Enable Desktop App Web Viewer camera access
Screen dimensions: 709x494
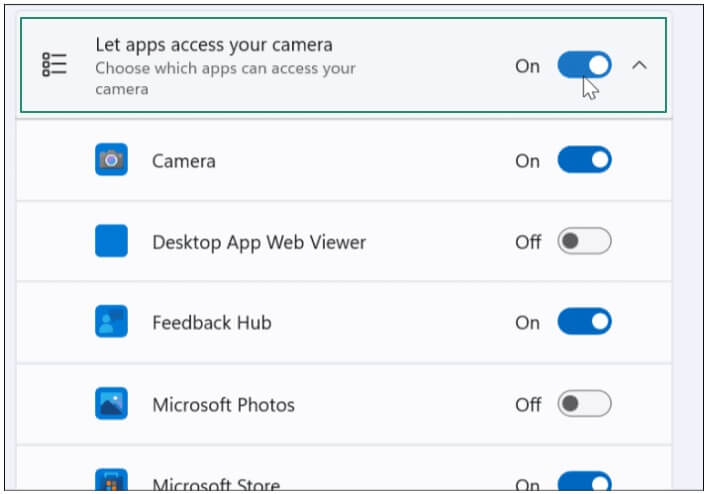point(584,241)
